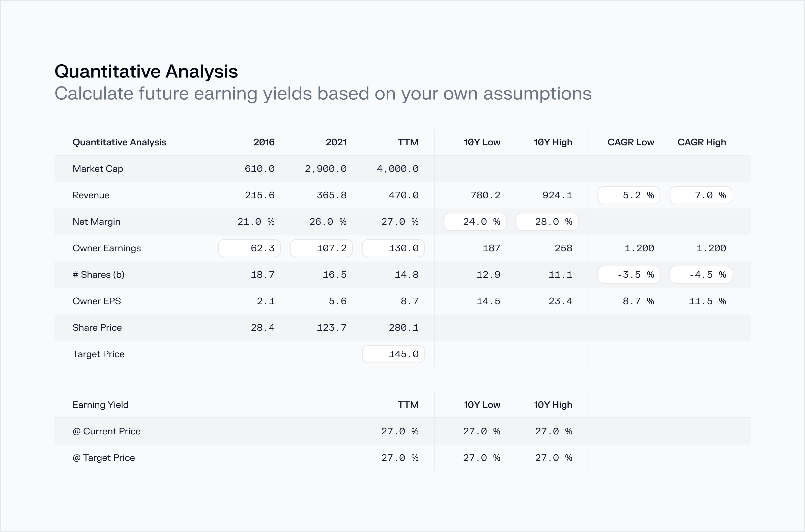Select the Market Cap row label
The image size is (805, 532).
coord(98,169)
